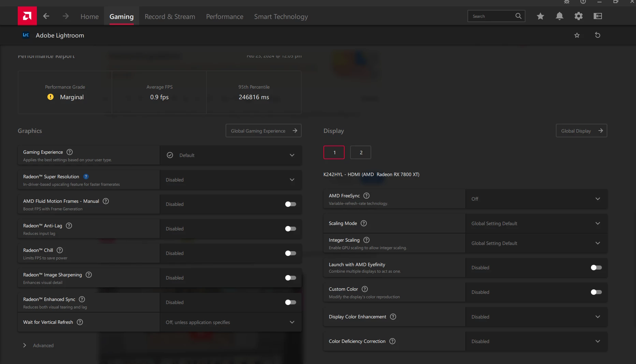Open Radeon Super Resolution dropdown
The height and width of the screenshot is (364, 636).
point(231,180)
